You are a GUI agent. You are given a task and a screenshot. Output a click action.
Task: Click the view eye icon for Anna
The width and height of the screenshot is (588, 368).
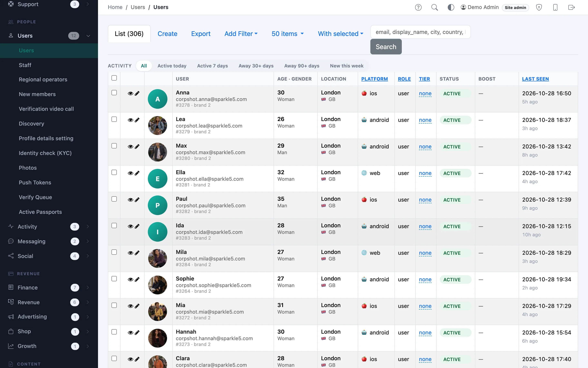(130, 93)
